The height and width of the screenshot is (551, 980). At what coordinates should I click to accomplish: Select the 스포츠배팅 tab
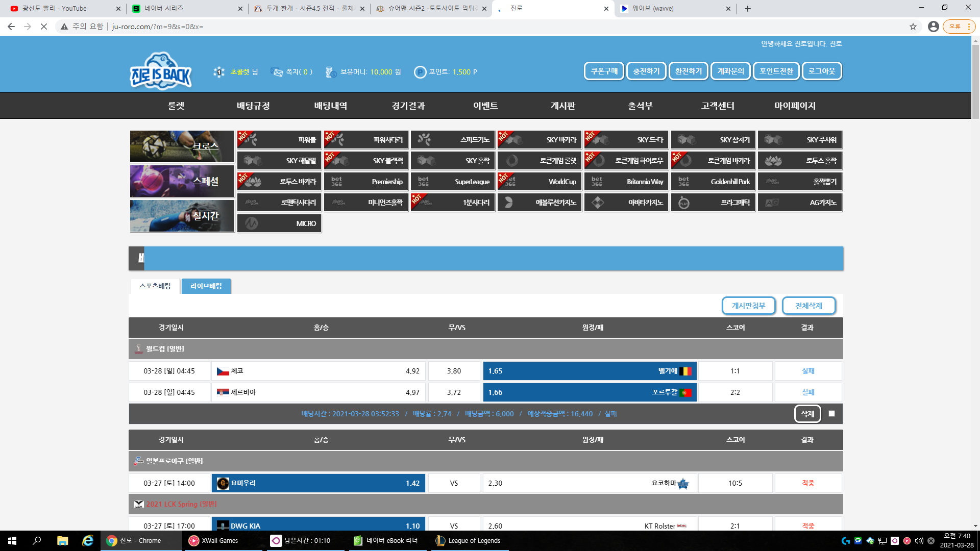[x=155, y=286]
